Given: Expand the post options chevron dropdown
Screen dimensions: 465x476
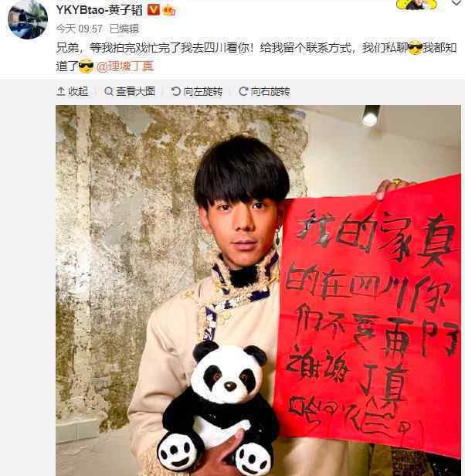Looking at the screenshot, I should 457,3.
